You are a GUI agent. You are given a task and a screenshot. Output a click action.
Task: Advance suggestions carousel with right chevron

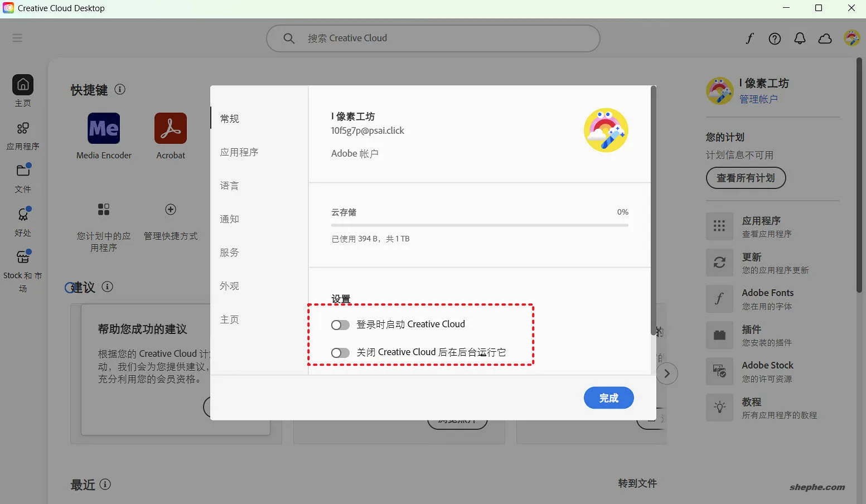pos(667,374)
